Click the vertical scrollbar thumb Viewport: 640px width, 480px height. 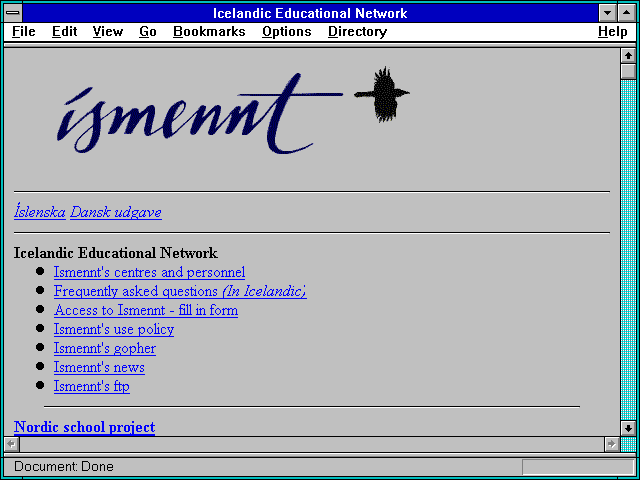pyautogui.click(x=628, y=71)
